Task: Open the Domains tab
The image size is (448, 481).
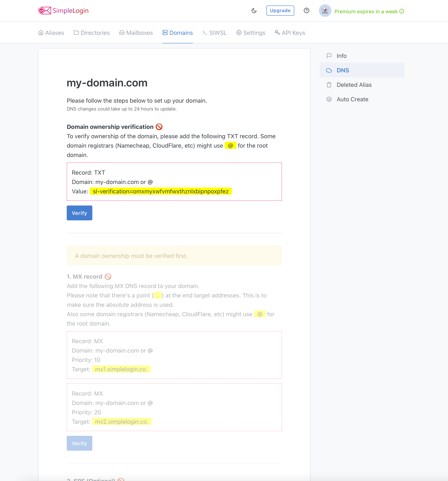Action: pos(177,33)
